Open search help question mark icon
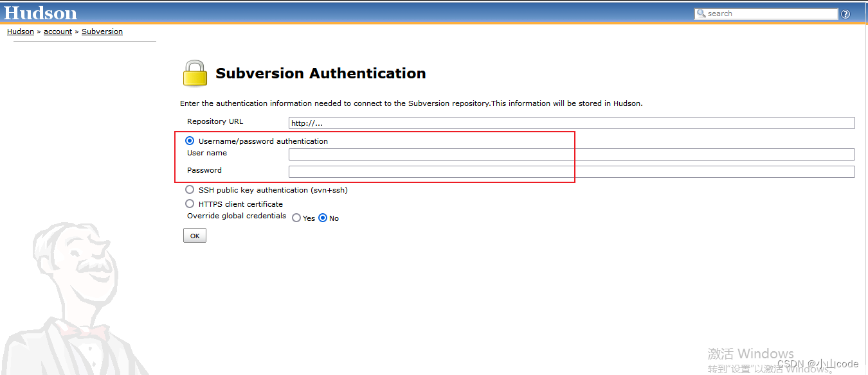Viewport: 868px width, 375px height. [x=845, y=14]
